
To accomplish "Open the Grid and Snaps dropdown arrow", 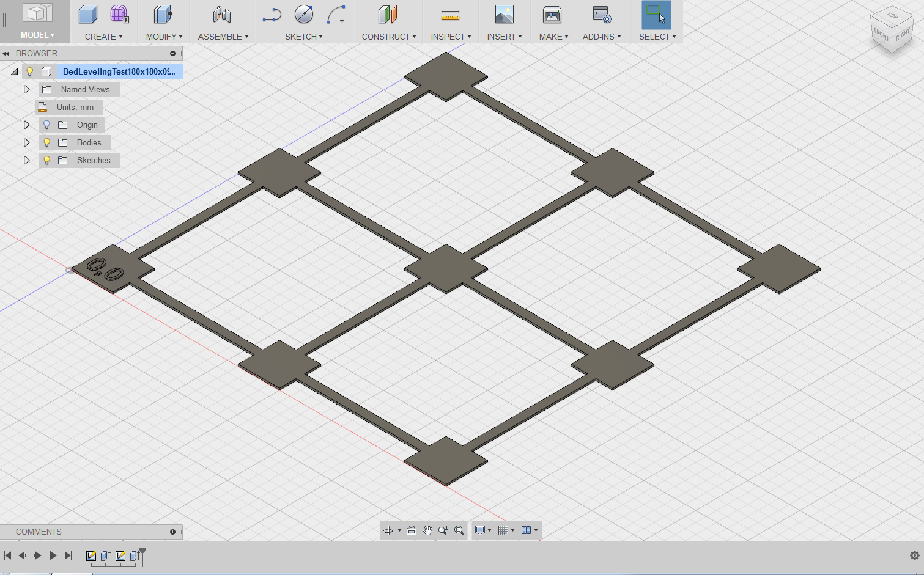I will [x=512, y=530].
